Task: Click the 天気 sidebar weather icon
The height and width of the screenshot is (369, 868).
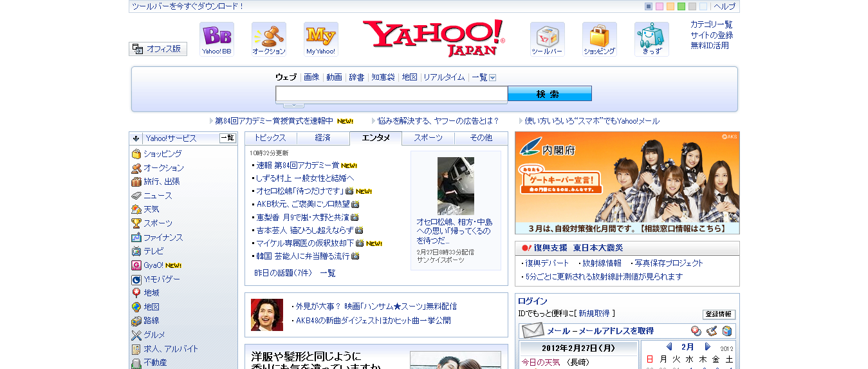Action: coord(136,209)
